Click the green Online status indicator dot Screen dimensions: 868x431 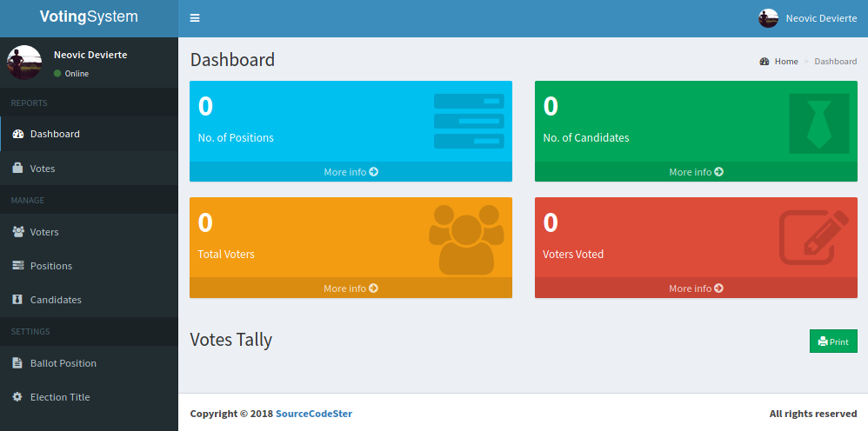click(57, 74)
